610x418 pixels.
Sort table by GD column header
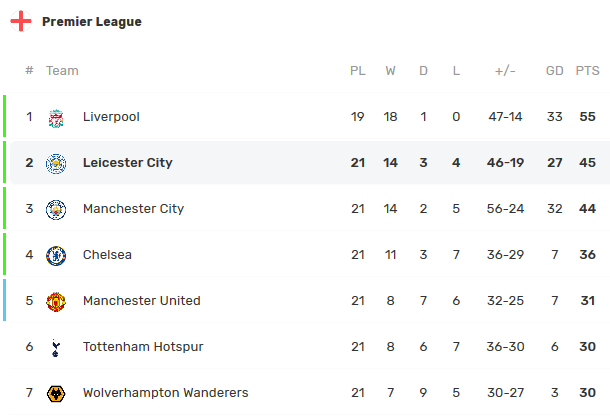click(554, 71)
